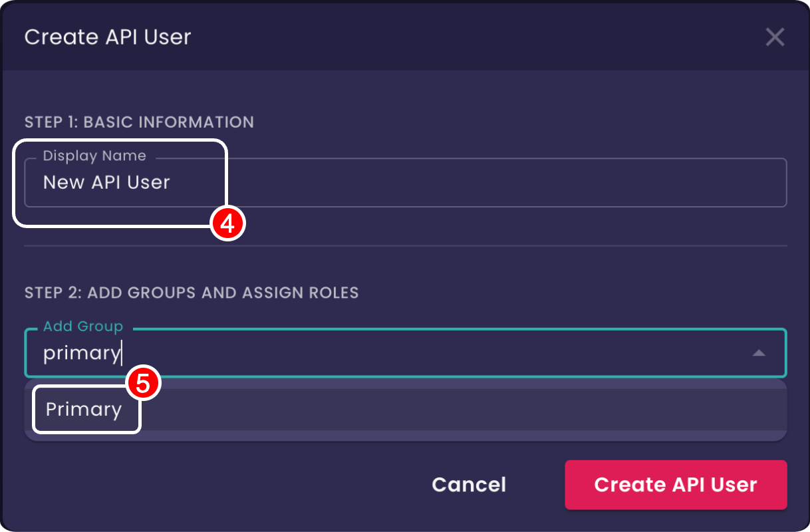
Task: Click the Cancel button
Action: pyautogui.click(x=469, y=485)
